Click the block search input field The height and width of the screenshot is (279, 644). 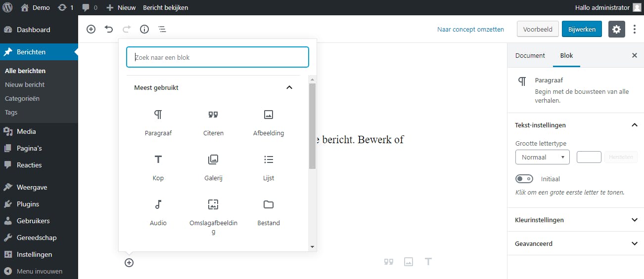coord(218,57)
